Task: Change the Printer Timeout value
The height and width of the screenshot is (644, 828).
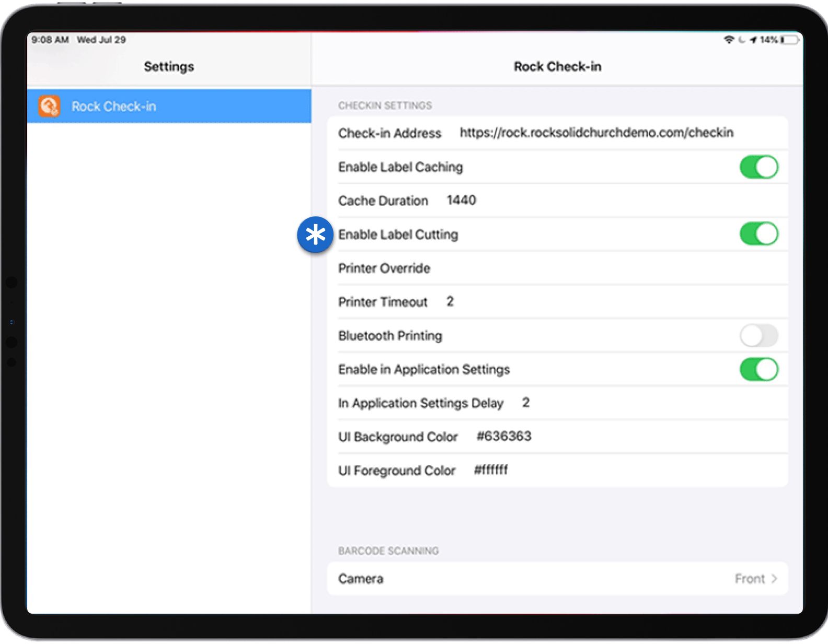Action: pos(450,302)
